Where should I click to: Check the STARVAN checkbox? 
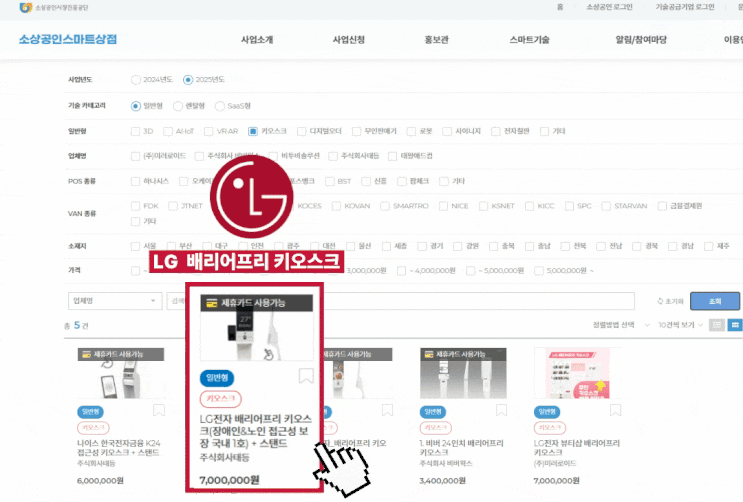pyautogui.click(x=606, y=206)
